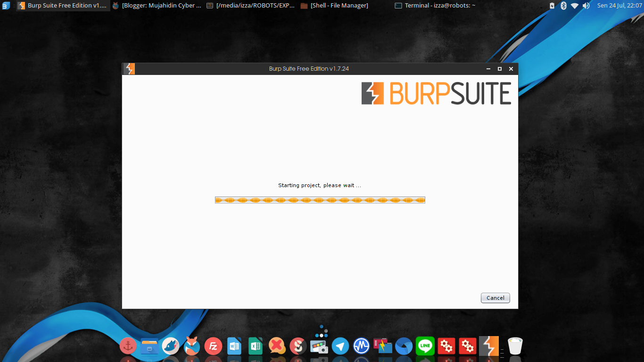Click the startup progress bar

point(320,199)
